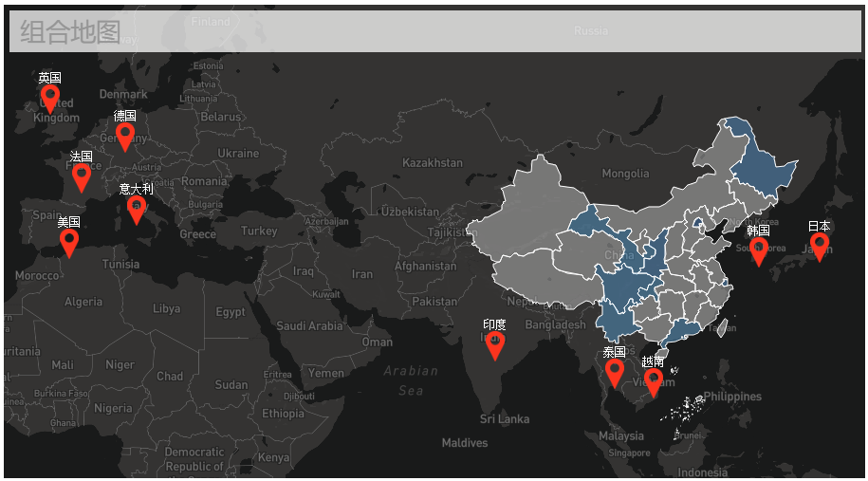Viewport: 868px width, 481px height.
Task: Select the 意大利 red marker
Action: [137, 211]
